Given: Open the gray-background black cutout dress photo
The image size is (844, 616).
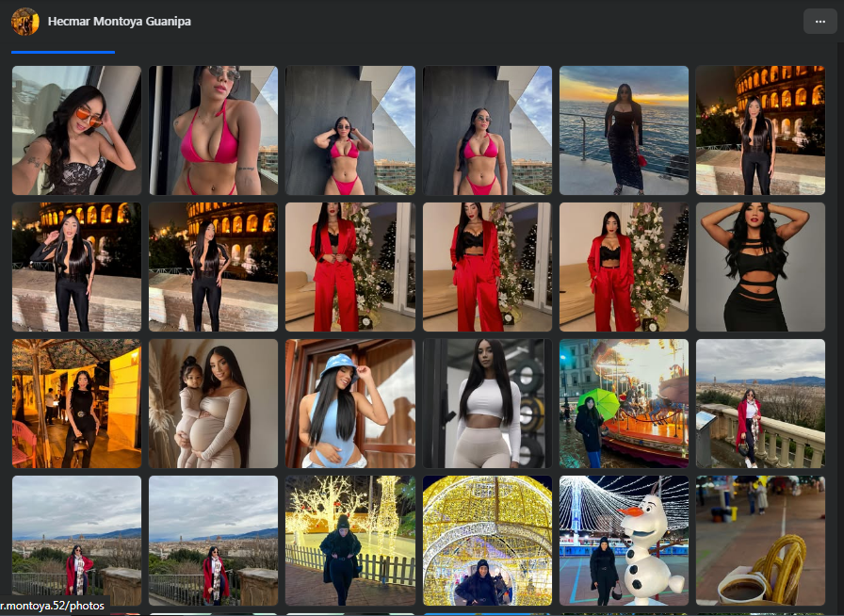Looking at the screenshot, I should (x=760, y=267).
